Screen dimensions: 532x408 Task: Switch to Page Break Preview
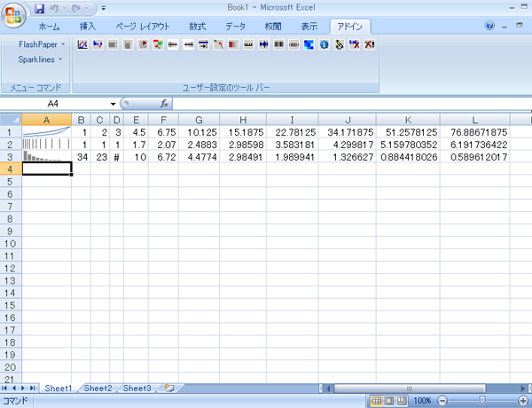pyautogui.click(x=402, y=401)
